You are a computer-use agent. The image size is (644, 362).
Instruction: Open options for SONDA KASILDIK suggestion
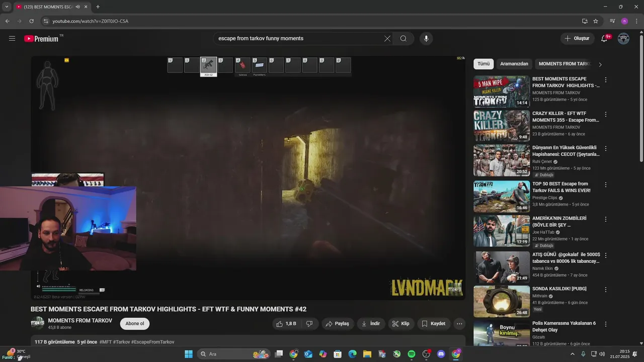coord(606,290)
